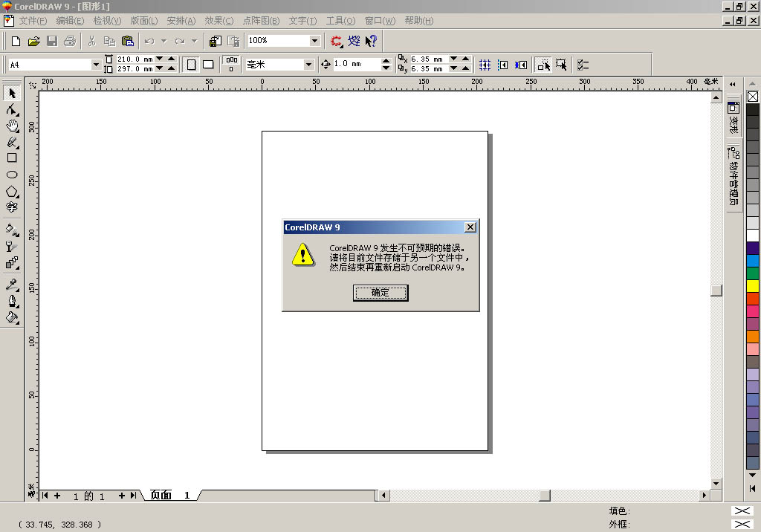The image size is (761, 532).
Task: Select the Interactive Transparency tool
Action: tap(12, 246)
